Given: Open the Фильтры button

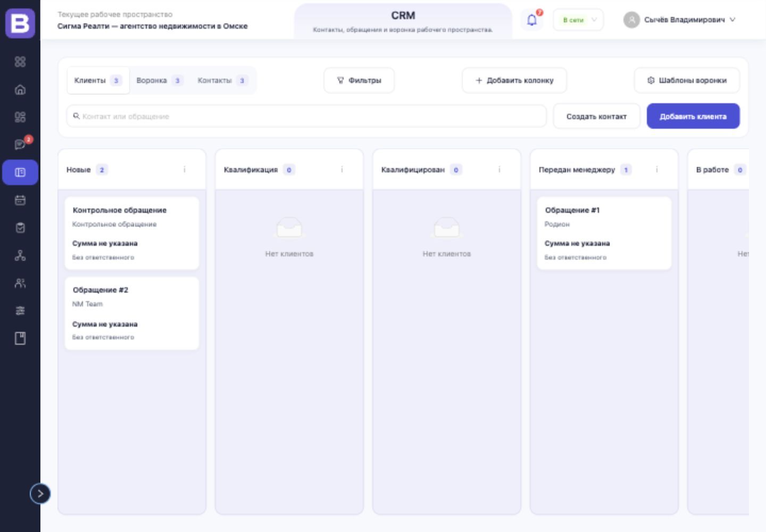Looking at the screenshot, I should pos(359,80).
